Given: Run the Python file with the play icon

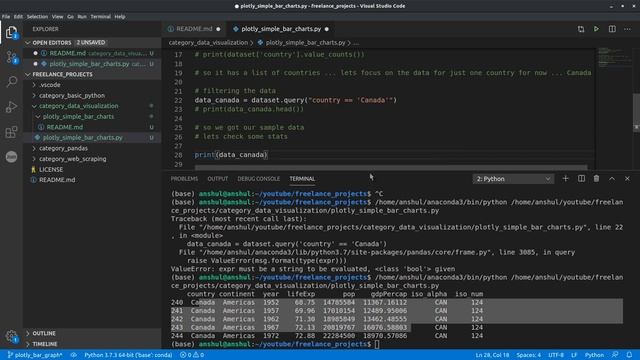Looking at the screenshot, I should point(596,29).
